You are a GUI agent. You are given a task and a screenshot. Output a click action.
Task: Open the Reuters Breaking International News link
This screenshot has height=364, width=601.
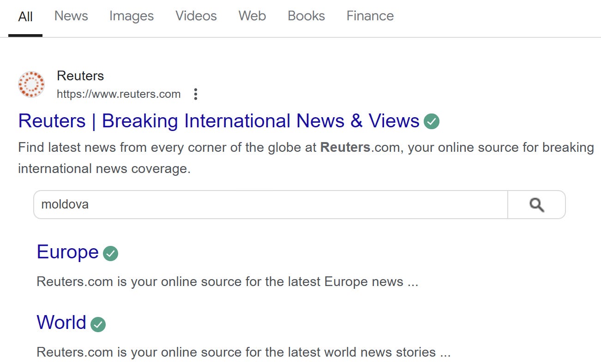tap(219, 121)
